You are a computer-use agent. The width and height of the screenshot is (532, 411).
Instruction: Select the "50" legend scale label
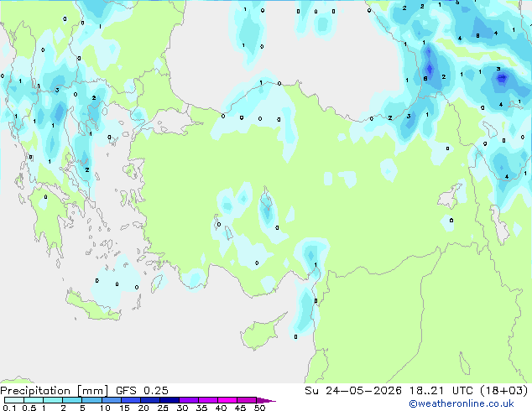click(x=259, y=408)
